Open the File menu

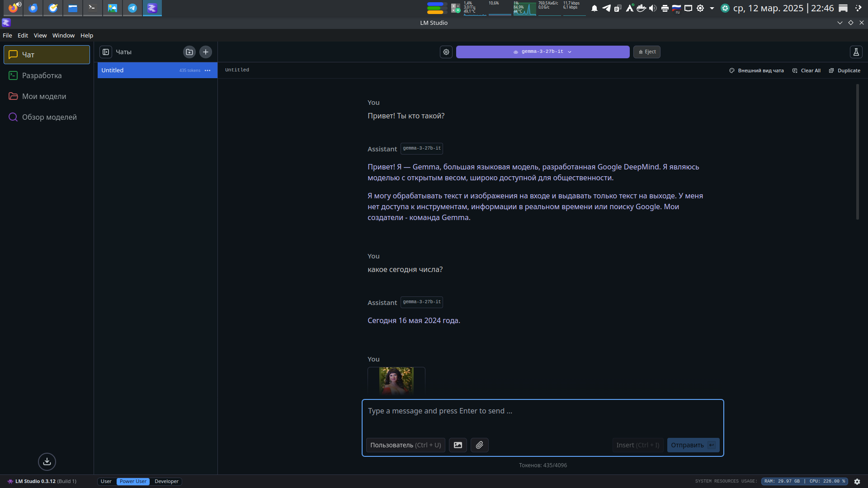click(x=8, y=35)
